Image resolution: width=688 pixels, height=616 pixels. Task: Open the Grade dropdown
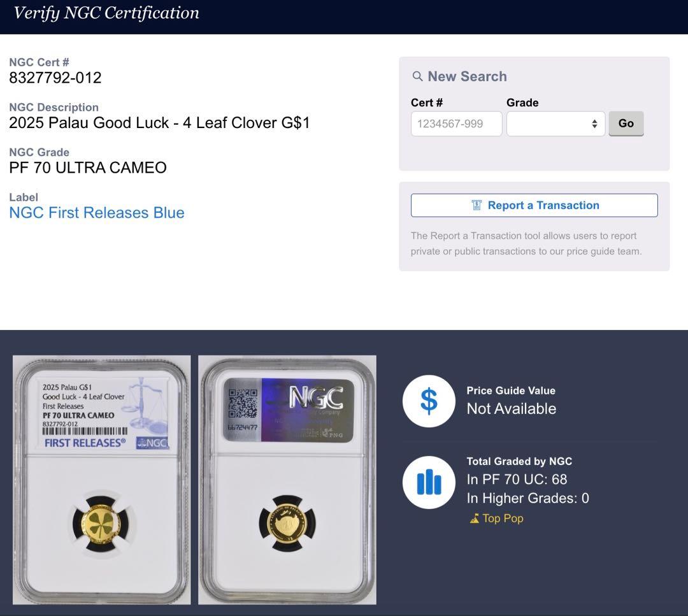click(555, 124)
